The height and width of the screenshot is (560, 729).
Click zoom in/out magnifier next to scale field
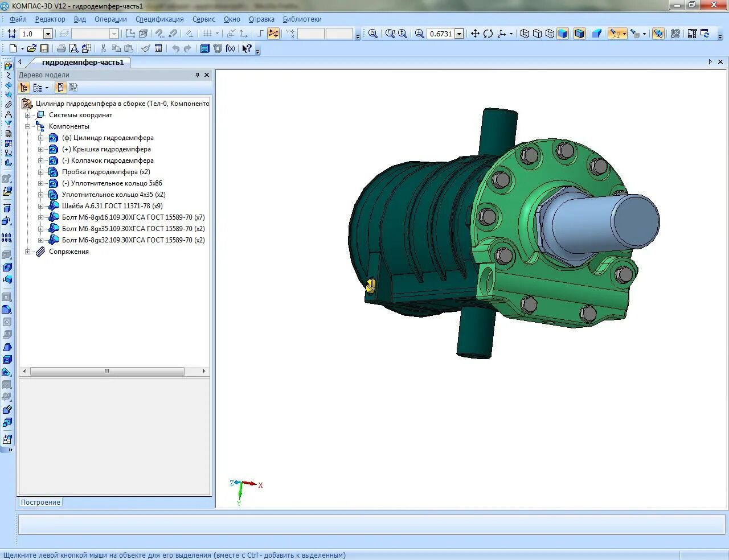click(420, 34)
